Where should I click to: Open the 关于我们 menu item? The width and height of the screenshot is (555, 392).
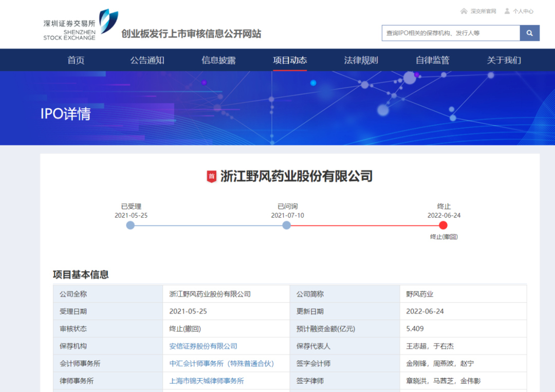(x=504, y=60)
